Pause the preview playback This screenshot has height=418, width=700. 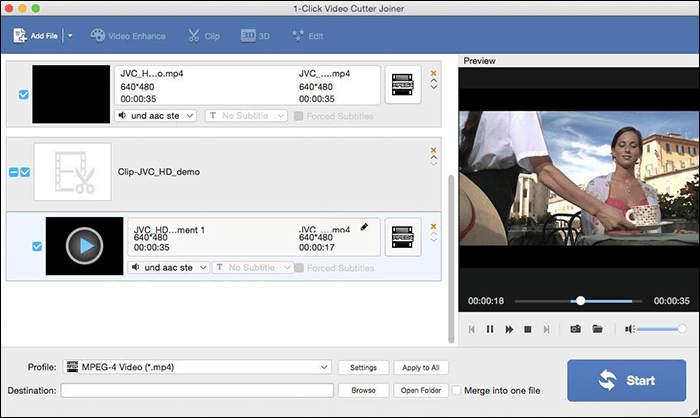(x=490, y=328)
